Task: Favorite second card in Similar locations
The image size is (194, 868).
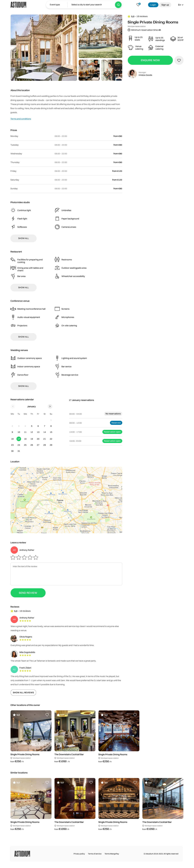Action: tap(91, 782)
